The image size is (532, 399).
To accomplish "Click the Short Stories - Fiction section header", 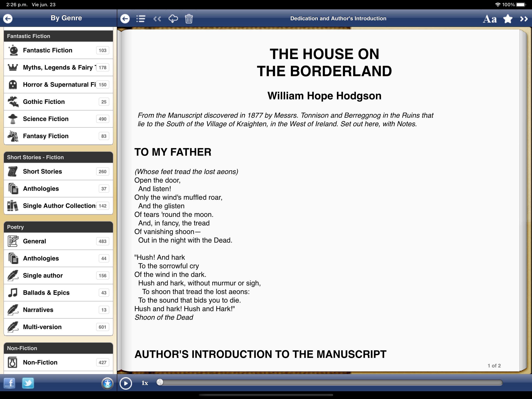I will (x=58, y=157).
